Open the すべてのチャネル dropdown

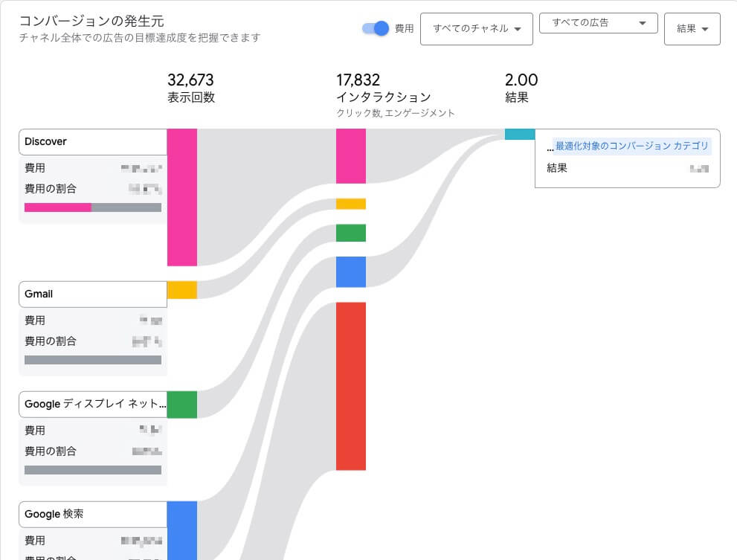476,29
